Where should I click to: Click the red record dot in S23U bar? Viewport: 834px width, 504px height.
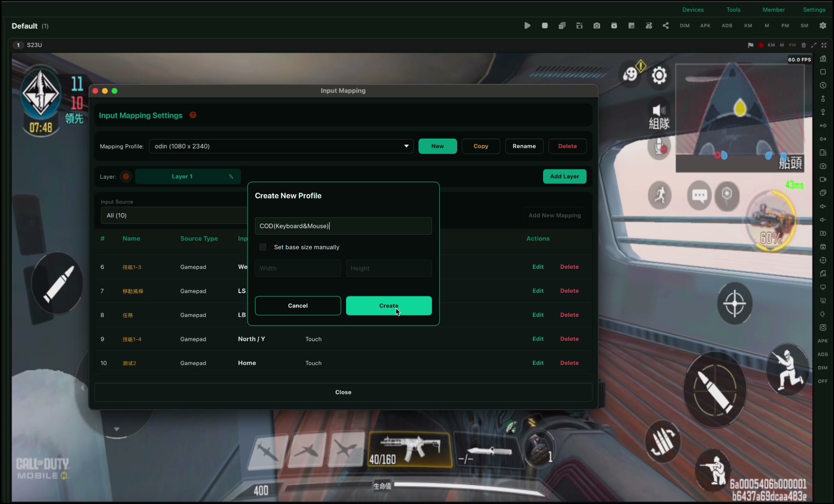[x=761, y=45]
